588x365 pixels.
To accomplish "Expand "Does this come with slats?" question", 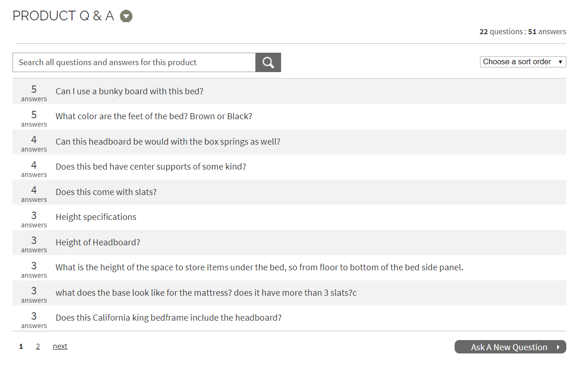I will [x=106, y=192].
